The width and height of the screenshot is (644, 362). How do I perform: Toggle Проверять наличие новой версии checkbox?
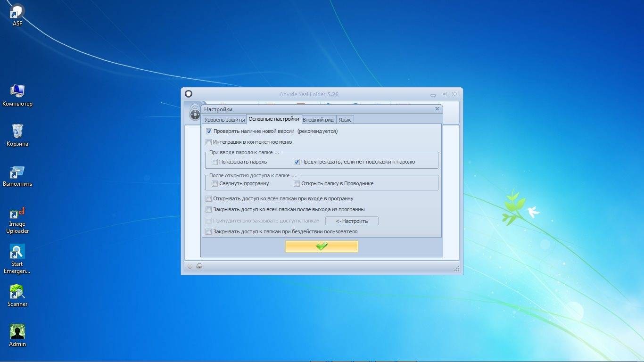(209, 132)
